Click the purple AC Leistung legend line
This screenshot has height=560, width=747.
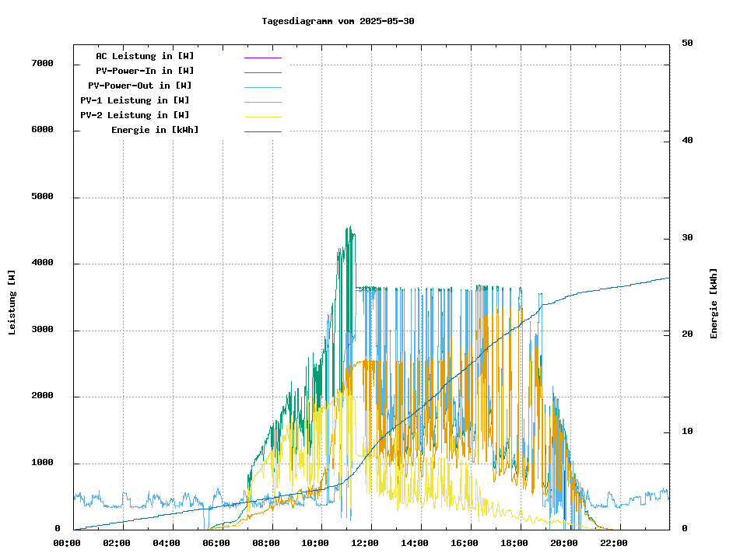click(262, 57)
